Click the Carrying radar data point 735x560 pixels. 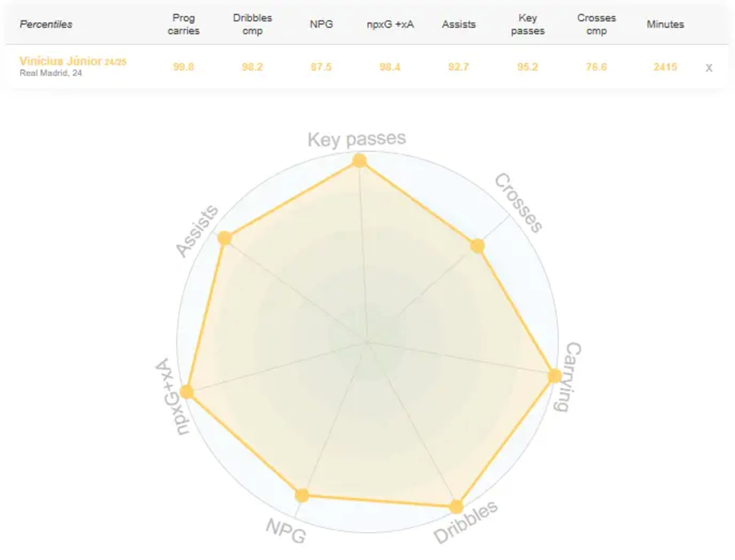coord(555,376)
